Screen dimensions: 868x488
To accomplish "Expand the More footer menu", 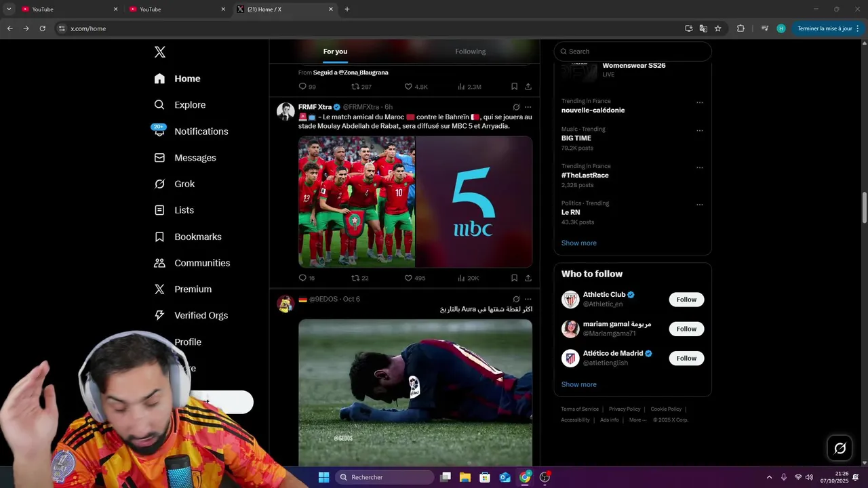I will pos(637,420).
